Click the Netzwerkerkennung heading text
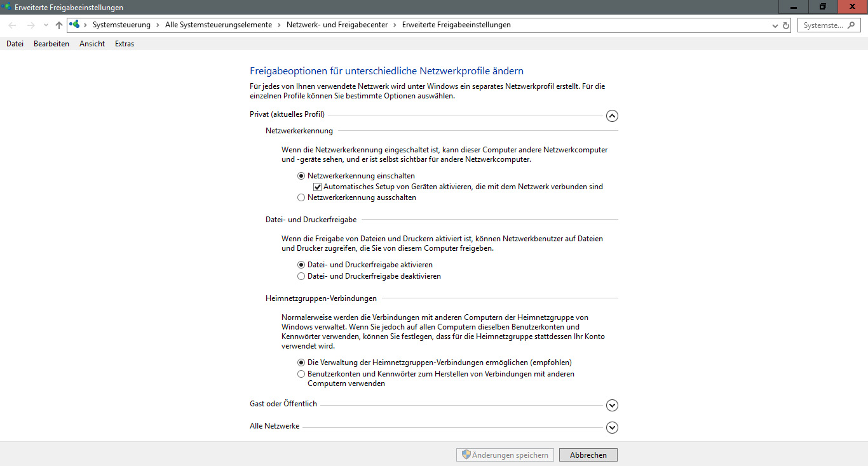 pos(299,131)
